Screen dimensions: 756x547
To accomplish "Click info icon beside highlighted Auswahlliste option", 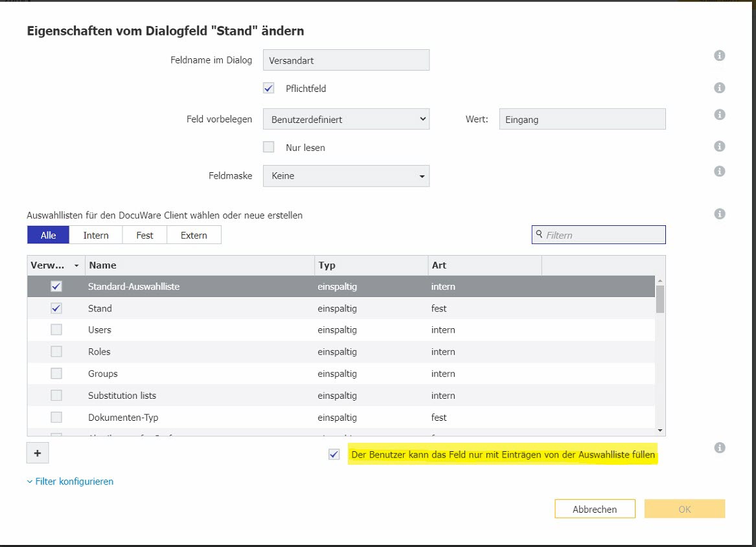I will click(x=719, y=448).
